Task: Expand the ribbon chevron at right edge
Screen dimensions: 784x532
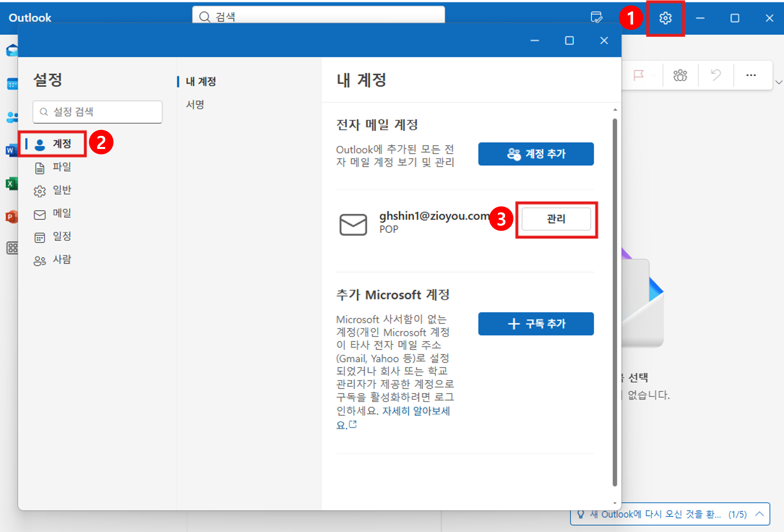Action: click(779, 82)
